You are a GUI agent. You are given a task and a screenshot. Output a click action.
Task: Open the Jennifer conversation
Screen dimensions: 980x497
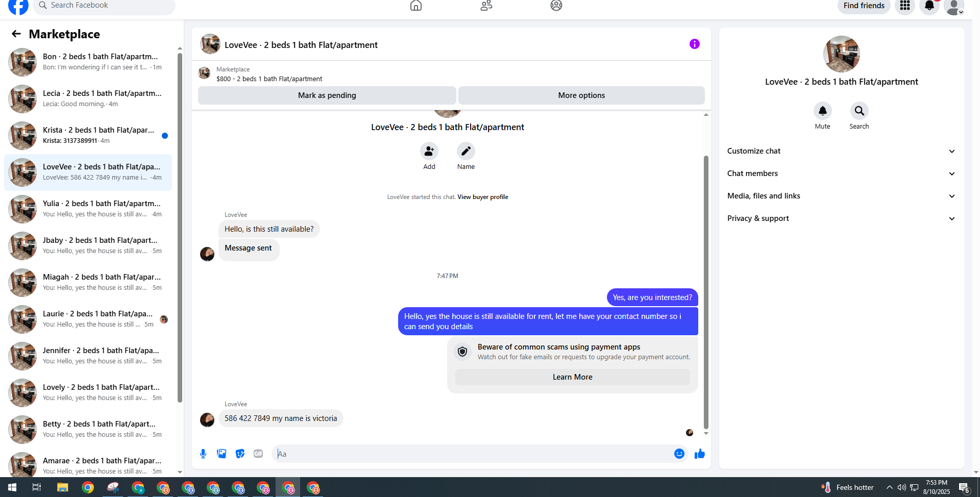(x=88, y=356)
